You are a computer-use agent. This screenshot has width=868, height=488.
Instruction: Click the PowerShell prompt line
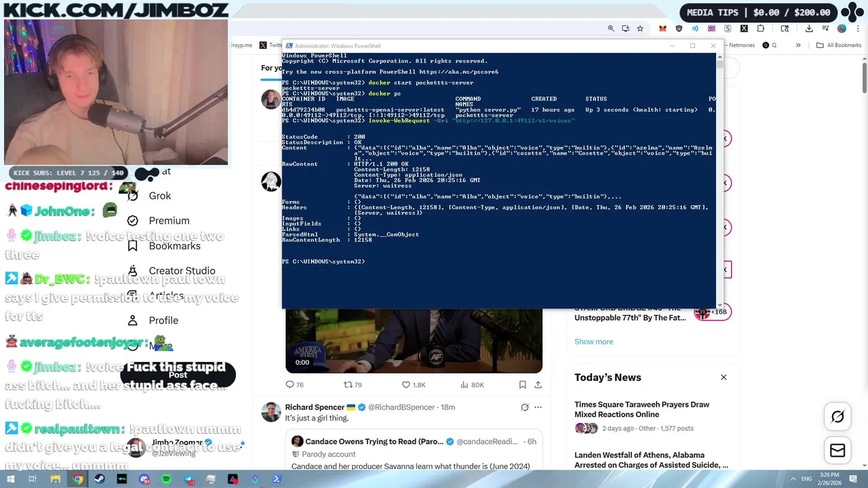click(323, 262)
